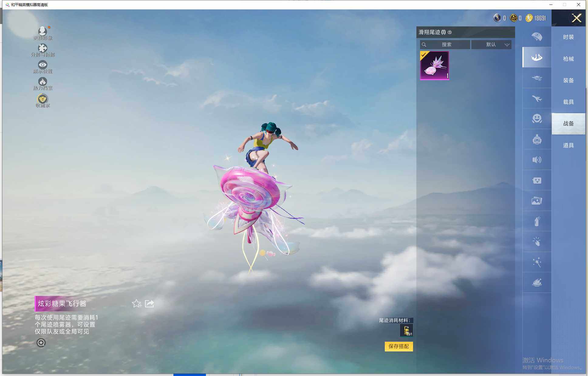The height and width of the screenshot is (376, 588).
Task: Open the help icon beside 滑翔尾迹
Action: (x=450, y=32)
